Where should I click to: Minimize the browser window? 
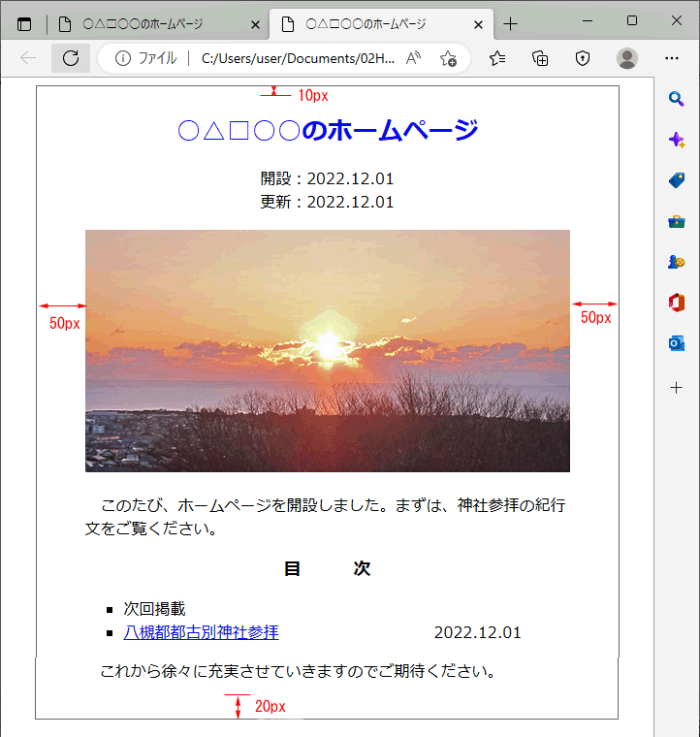pyautogui.click(x=588, y=20)
